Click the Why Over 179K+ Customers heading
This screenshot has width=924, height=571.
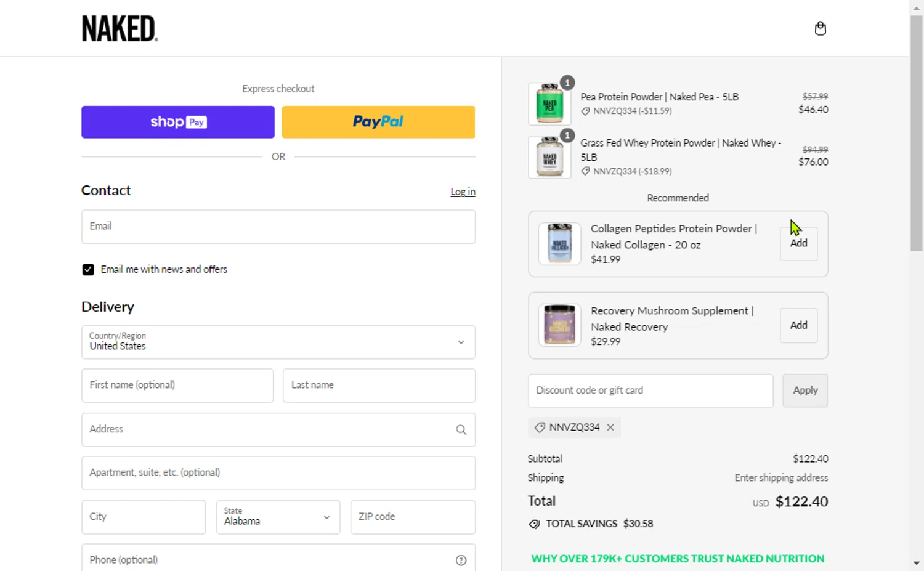pos(678,559)
